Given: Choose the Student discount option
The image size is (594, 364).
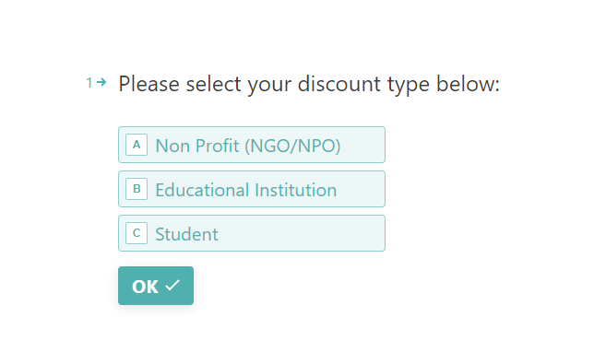Looking at the screenshot, I should click(252, 233).
